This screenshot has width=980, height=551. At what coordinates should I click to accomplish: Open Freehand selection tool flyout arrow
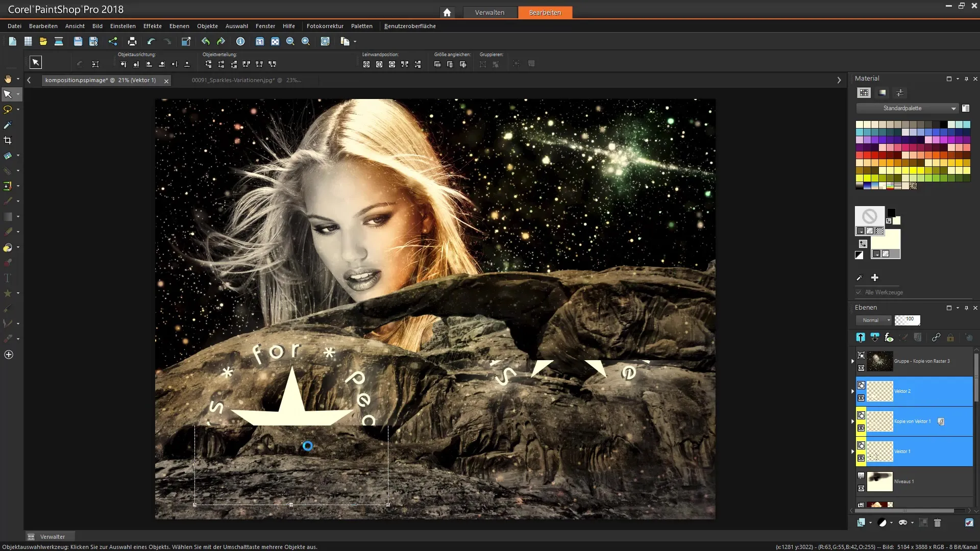point(18,109)
